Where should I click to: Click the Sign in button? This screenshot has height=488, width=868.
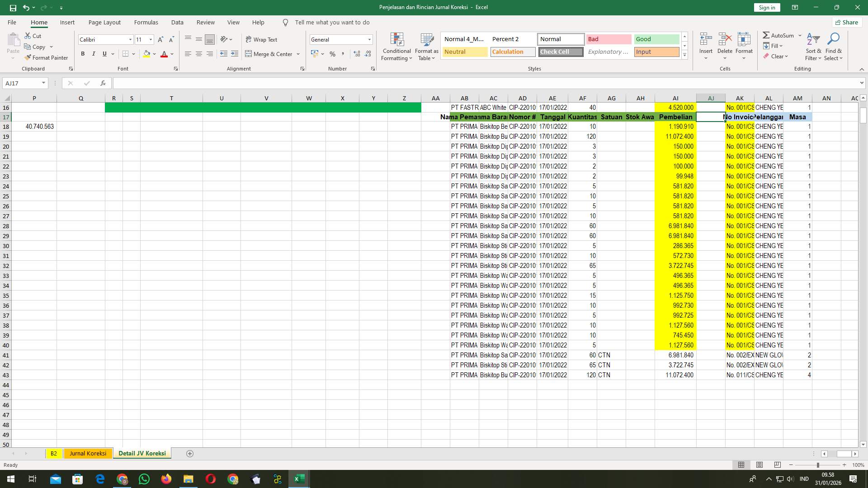pos(766,7)
